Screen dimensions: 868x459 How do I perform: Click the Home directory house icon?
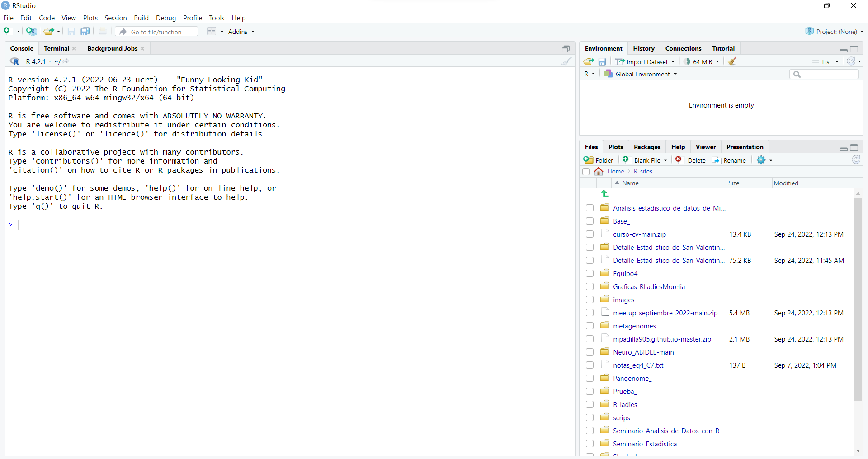point(599,171)
